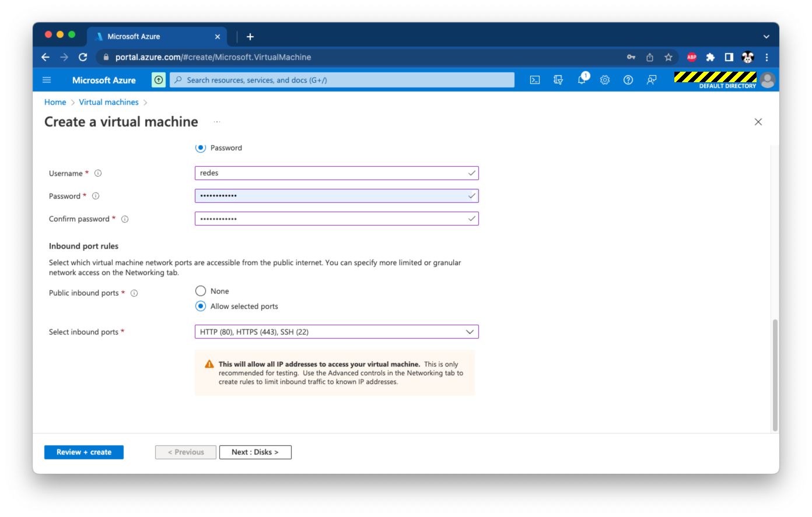The width and height of the screenshot is (812, 517).
Task: Open the Help question mark icon
Action: pos(628,80)
